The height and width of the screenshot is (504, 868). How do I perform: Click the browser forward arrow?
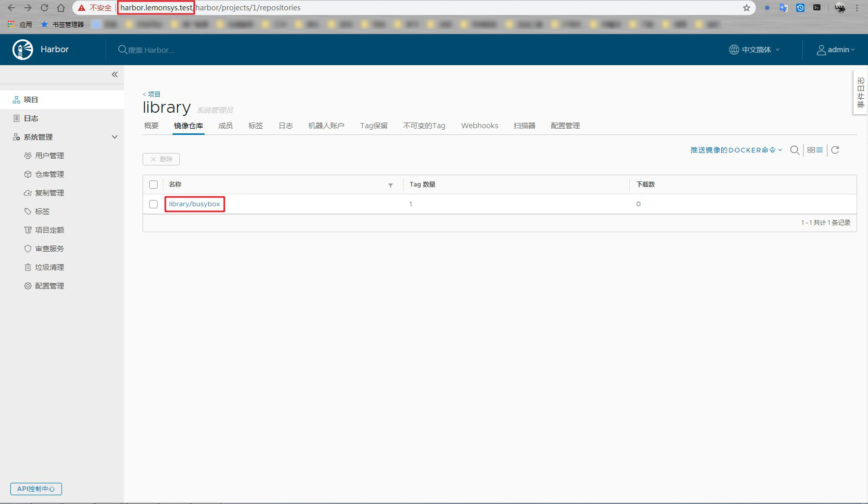point(28,8)
